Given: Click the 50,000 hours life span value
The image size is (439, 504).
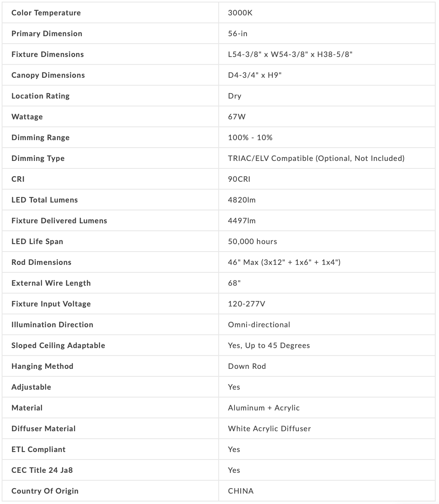Looking at the screenshot, I should coord(252,242).
